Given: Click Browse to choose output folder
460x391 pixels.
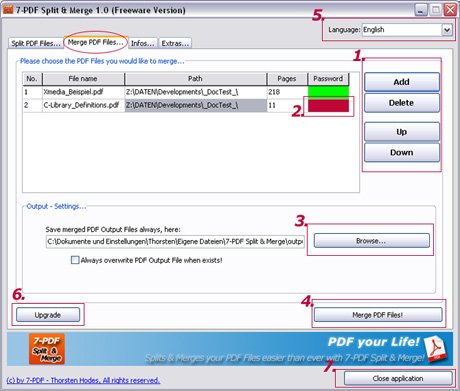Looking at the screenshot, I should coord(371,241).
